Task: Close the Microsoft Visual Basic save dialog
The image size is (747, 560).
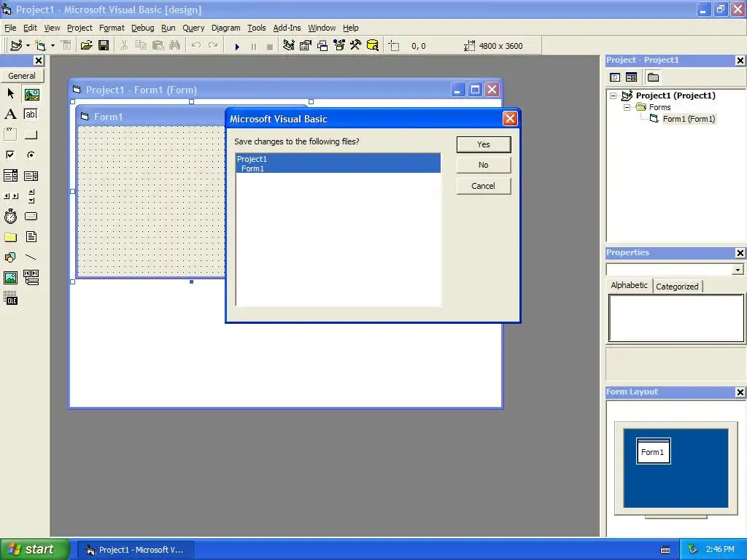Action: coord(510,119)
